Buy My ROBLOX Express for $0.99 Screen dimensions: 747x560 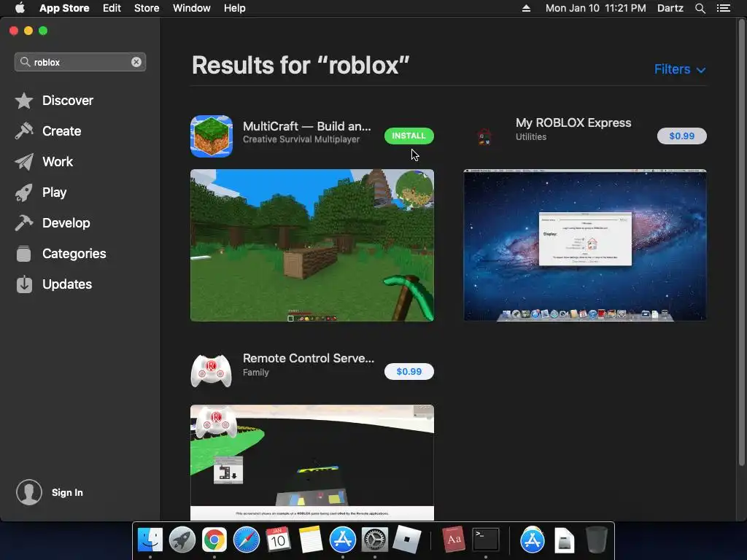682,136
